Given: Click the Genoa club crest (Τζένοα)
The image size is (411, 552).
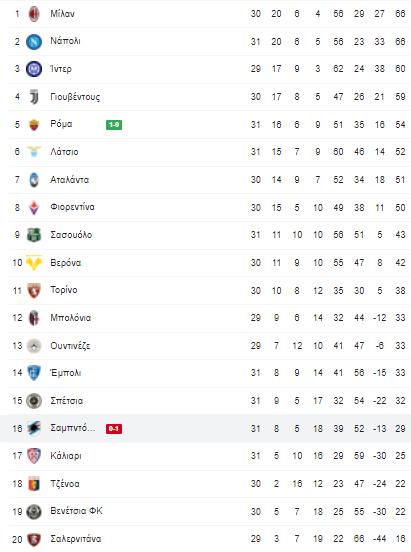Looking at the screenshot, I should [34, 484].
